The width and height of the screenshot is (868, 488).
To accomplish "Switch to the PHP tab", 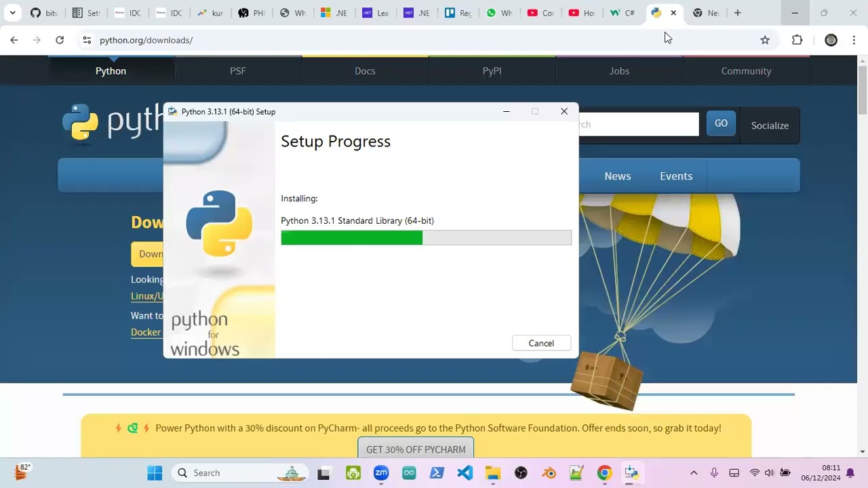I will click(251, 13).
